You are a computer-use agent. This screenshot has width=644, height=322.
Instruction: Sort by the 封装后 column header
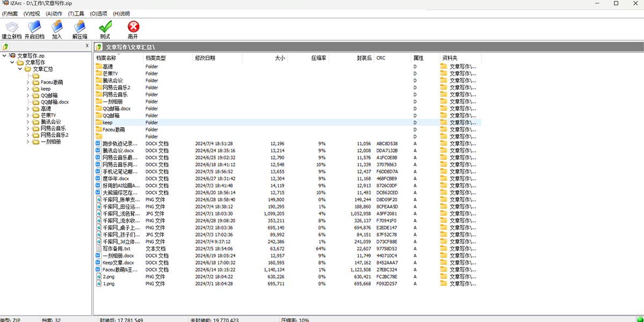(351, 58)
